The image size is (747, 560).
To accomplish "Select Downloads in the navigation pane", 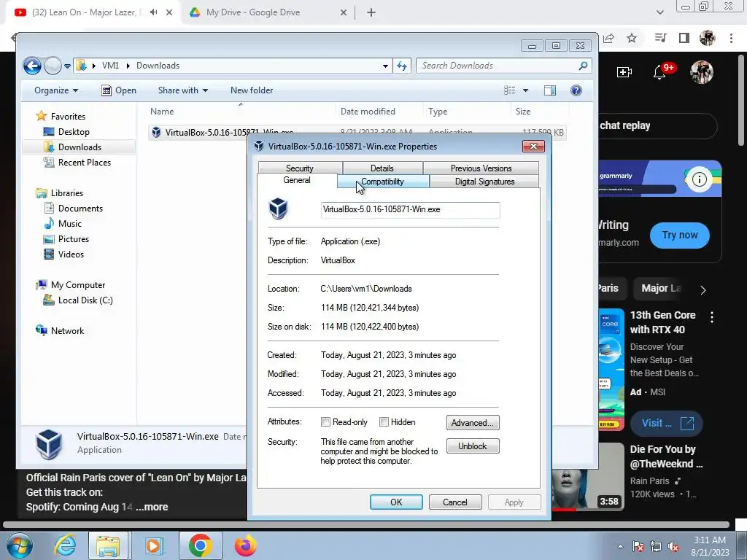I will point(72,147).
